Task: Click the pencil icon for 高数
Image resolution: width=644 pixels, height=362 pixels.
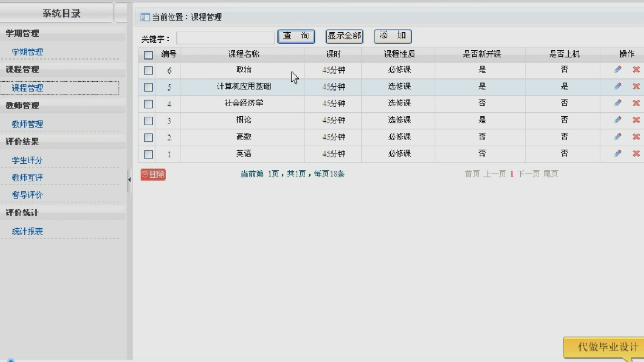Action: click(x=617, y=137)
